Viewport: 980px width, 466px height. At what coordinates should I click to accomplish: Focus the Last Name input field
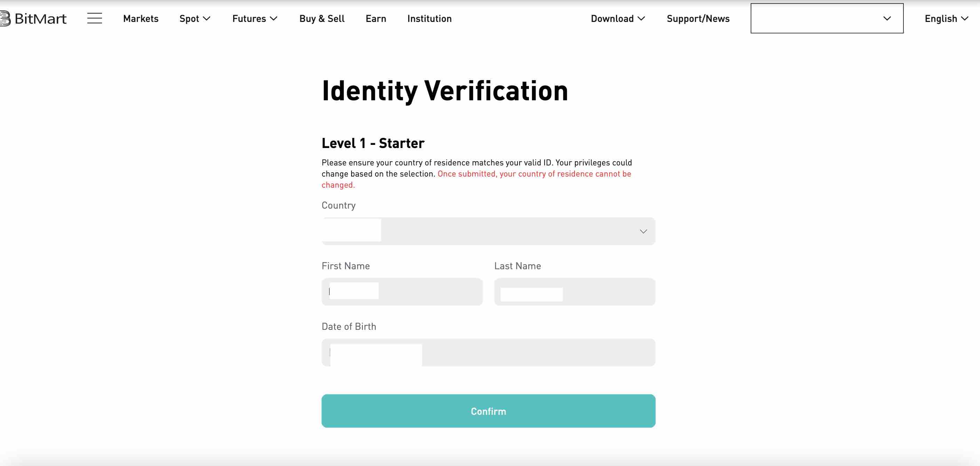click(x=575, y=292)
